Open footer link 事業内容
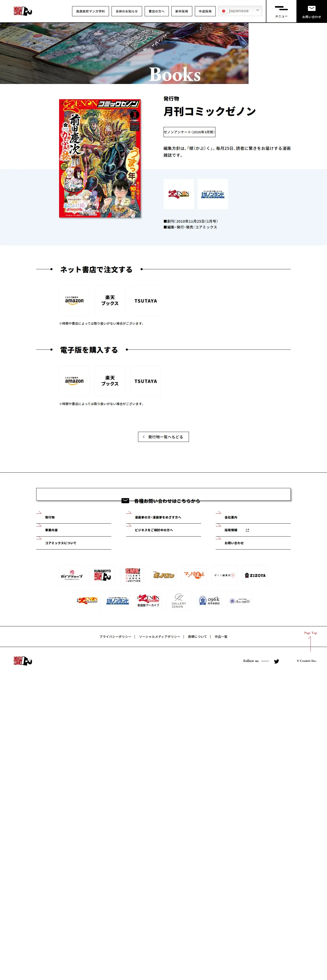 point(73,530)
